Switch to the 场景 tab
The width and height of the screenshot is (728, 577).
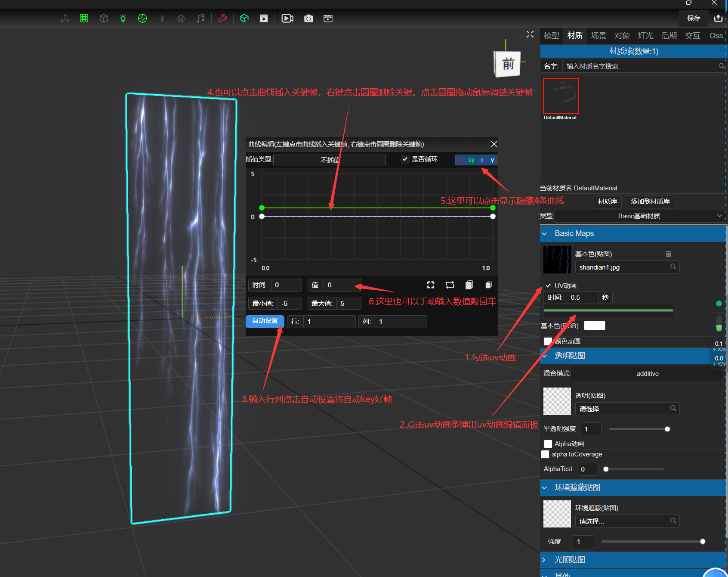coord(598,35)
